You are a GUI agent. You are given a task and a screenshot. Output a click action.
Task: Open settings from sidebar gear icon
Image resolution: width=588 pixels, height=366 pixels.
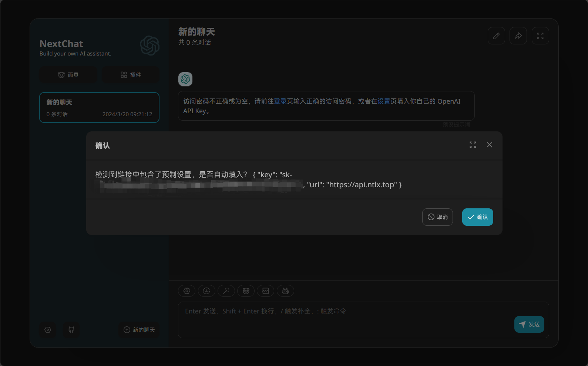point(48,330)
